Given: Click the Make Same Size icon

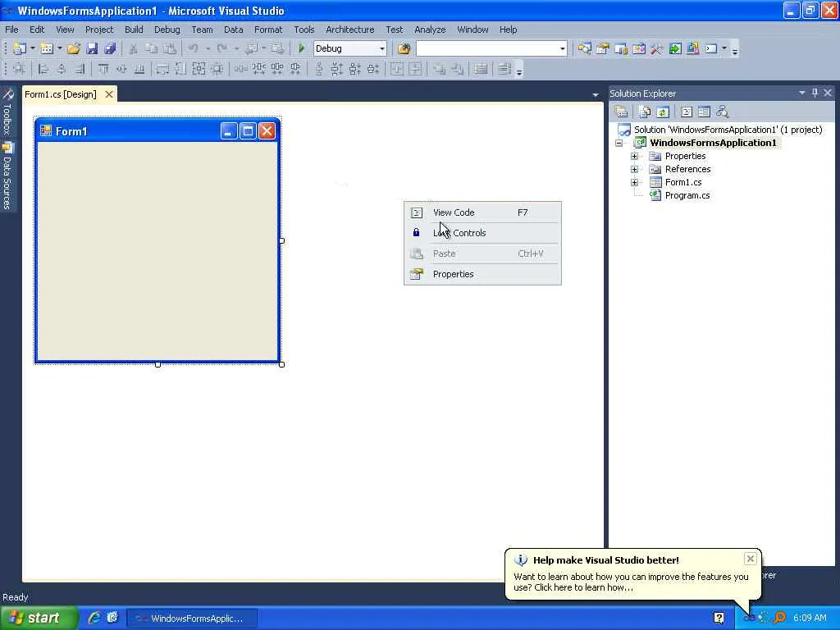Looking at the screenshot, I should (x=199, y=69).
